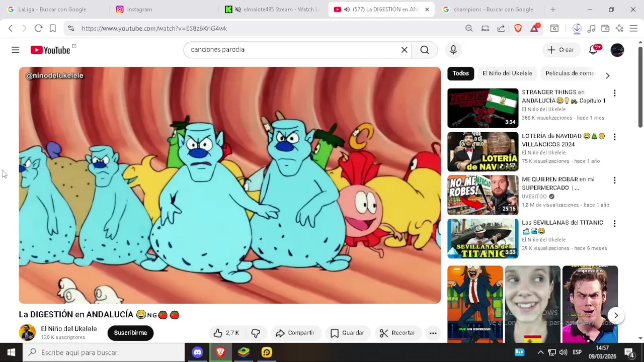This screenshot has height=362, width=644.
Task: Open STRANGER THINGS en ANDALUCÍA thumbnail
Action: (x=482, y=108)
